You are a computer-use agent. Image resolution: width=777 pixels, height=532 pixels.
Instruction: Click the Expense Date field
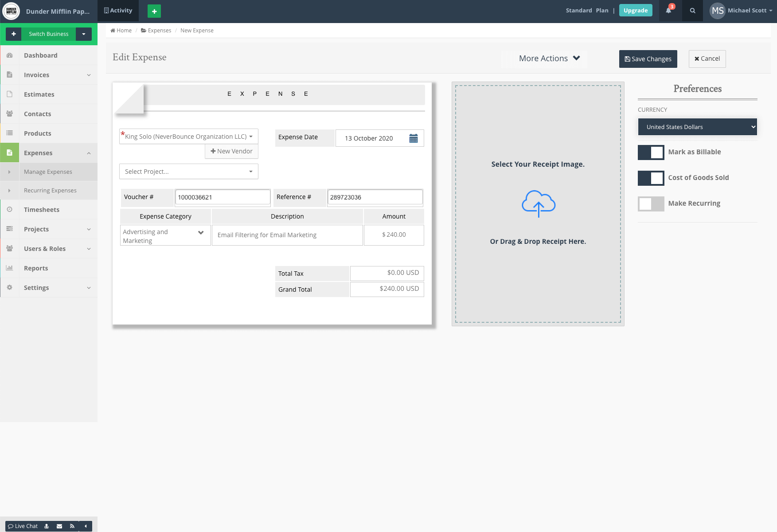tap(379, 138)
